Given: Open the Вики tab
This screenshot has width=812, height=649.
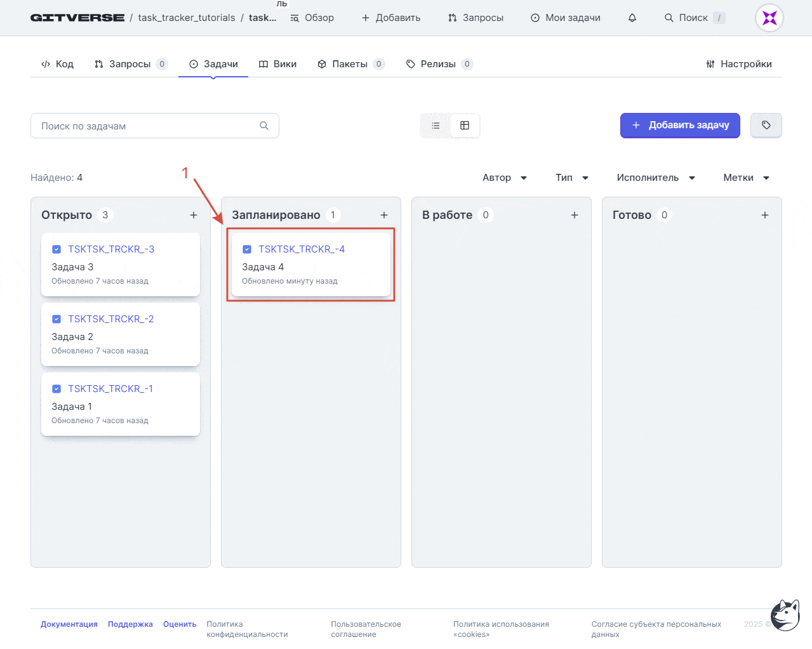Looking at the screenshot, I should pos(278,64).
